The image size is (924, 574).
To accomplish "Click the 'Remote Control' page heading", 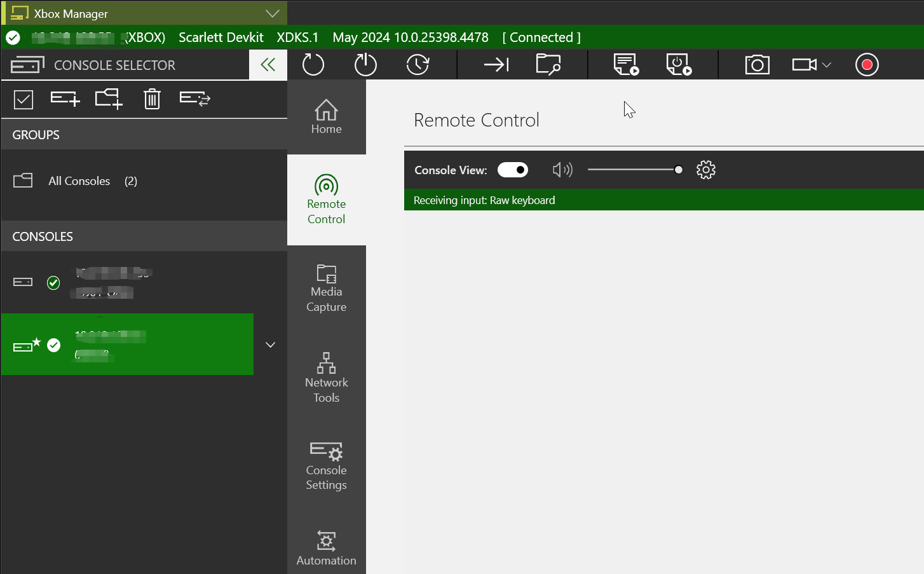I will [477, 120].
